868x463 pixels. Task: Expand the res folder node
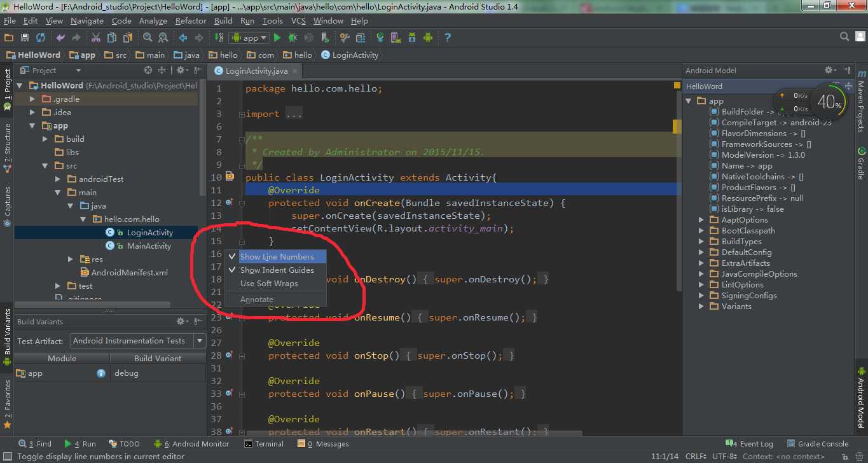pyautogui.click(x=71, y=259)
